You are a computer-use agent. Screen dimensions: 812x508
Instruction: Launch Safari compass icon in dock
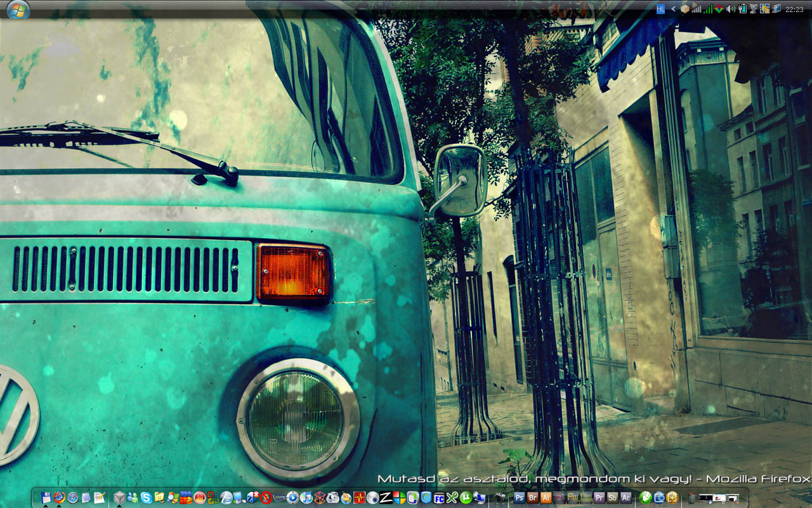pos(72,497)
